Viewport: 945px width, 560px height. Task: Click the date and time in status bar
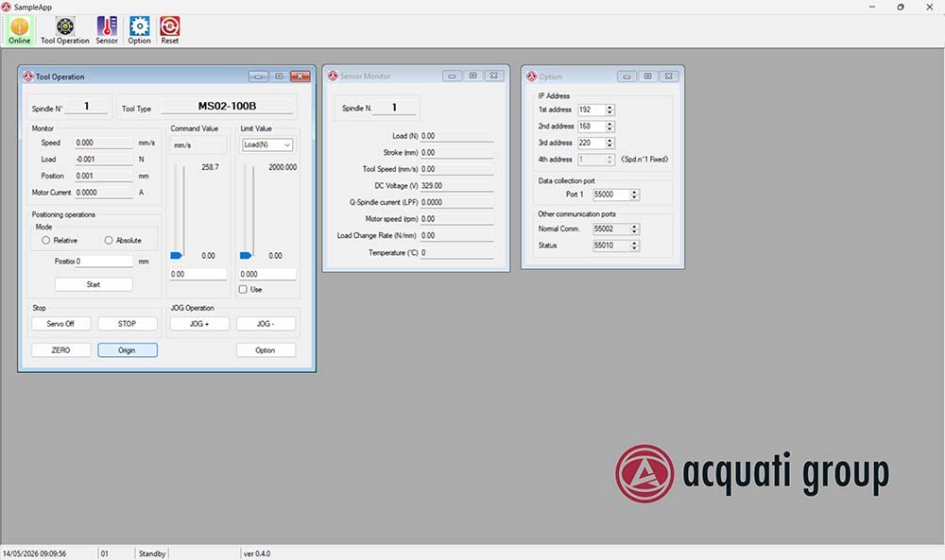[x=34, y=553]
